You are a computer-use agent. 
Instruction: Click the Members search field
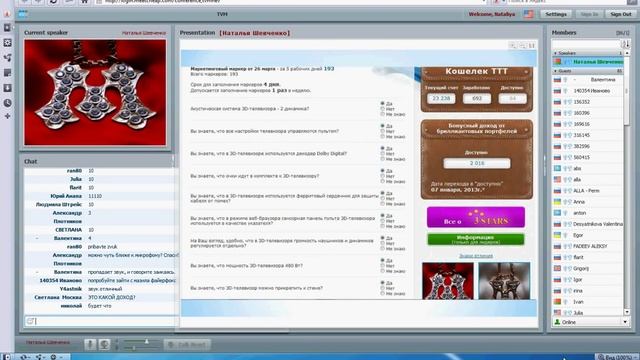(x=586, y=44)
